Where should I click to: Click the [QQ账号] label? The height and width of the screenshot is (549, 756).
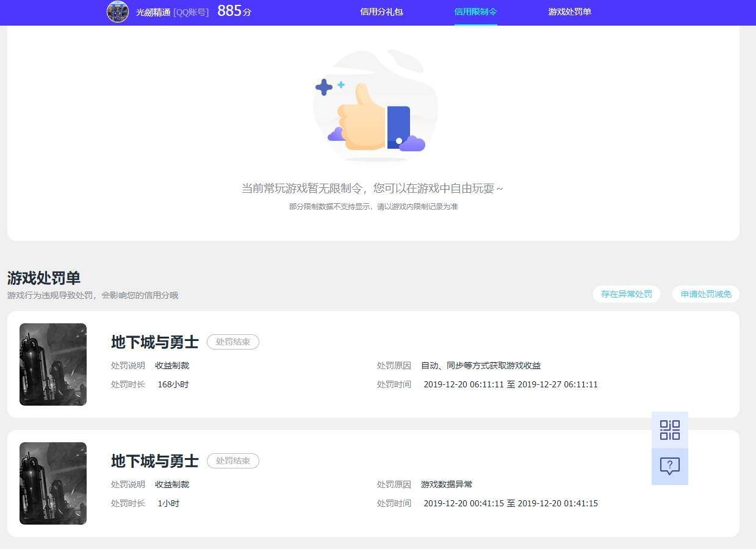(x=191, y=12)
